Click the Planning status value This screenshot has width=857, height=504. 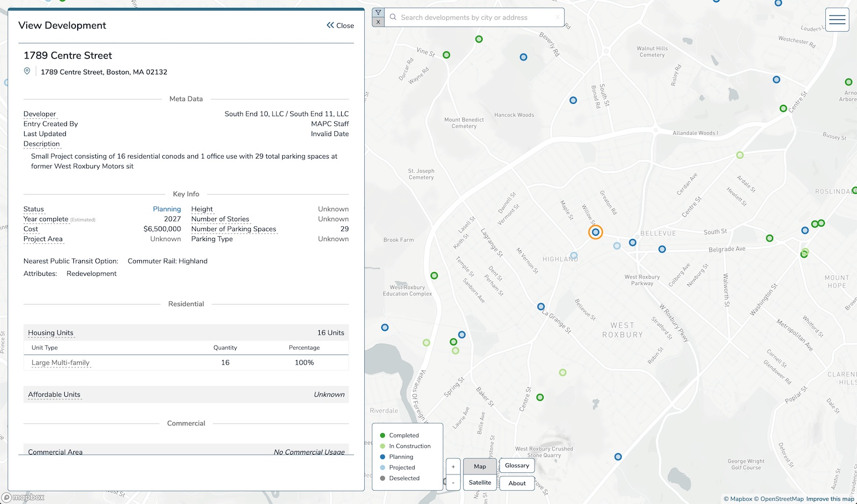pos(167,209)
